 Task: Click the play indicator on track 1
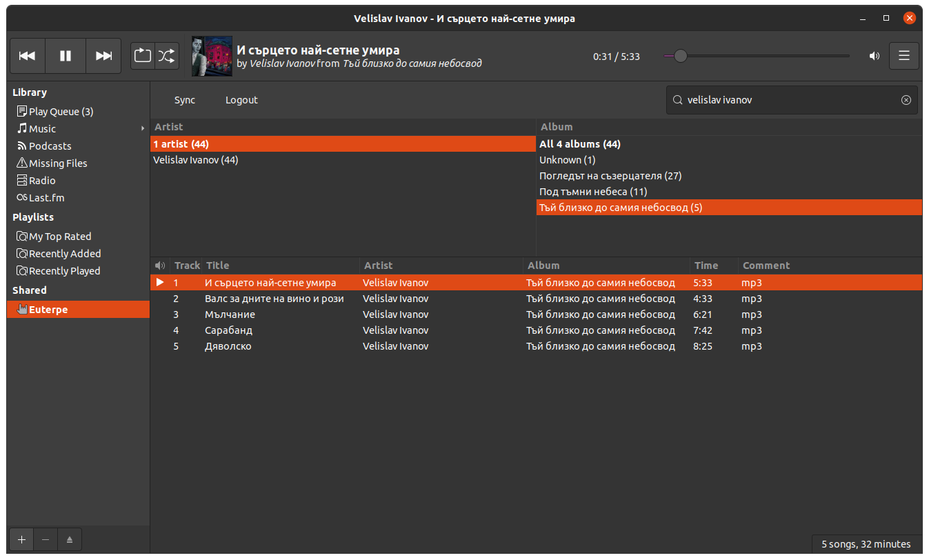pyautogui.click(x=160, y=283)
